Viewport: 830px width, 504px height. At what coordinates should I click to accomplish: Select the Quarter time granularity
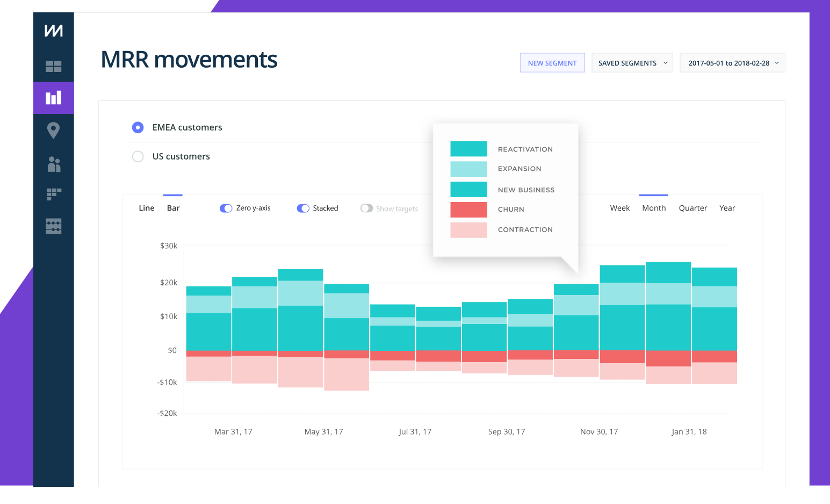pyautogui.click(x=692, y=208)
